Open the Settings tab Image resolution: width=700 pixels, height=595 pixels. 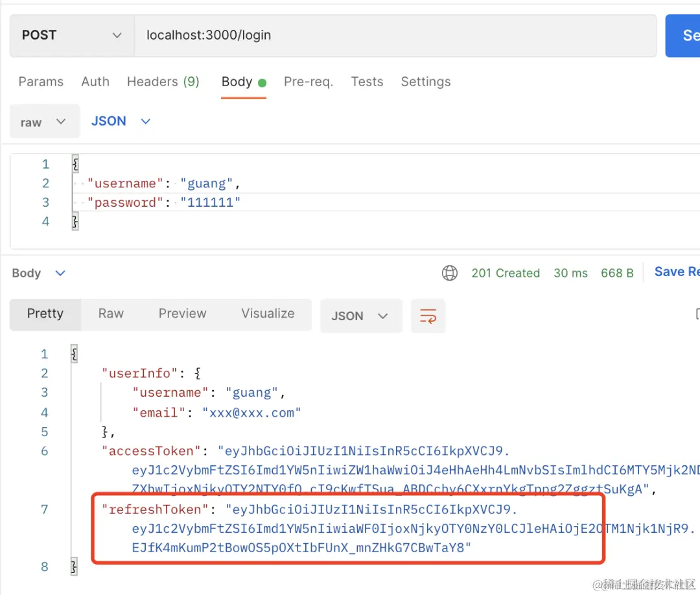[x=425, y=82]
